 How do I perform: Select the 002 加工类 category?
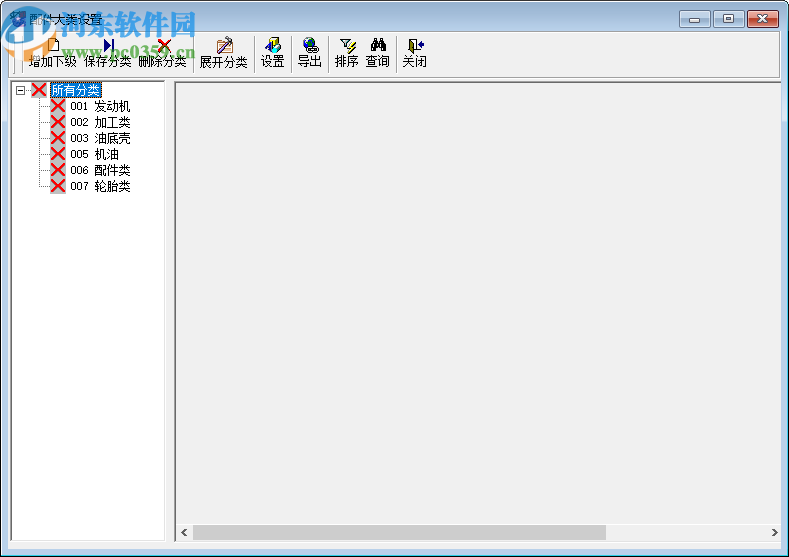point(100,122)
